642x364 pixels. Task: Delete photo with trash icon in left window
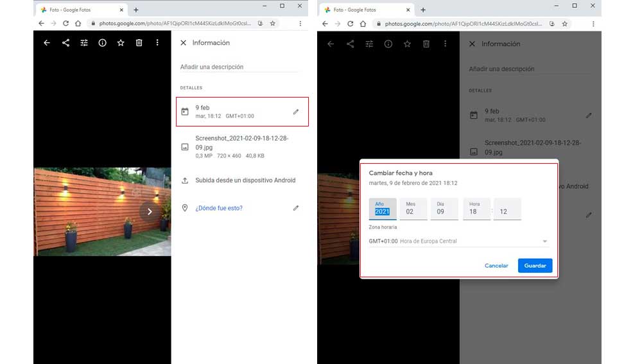point(139,42)
